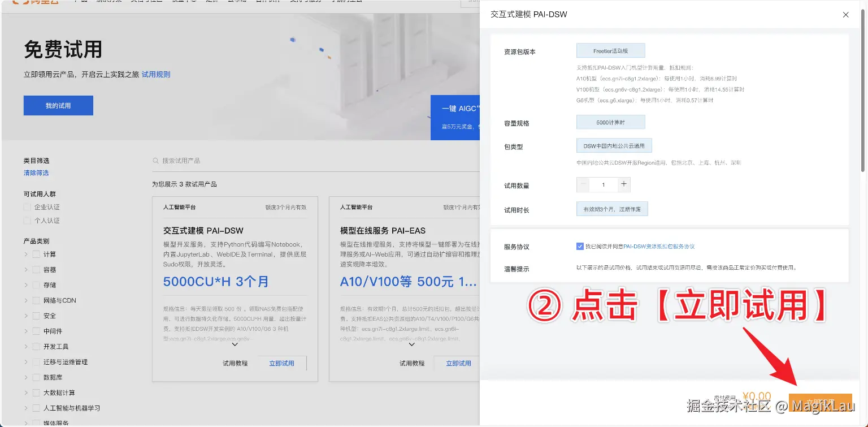
Task: Tick the 大数据计算 category checkbox
Action: 36,393
